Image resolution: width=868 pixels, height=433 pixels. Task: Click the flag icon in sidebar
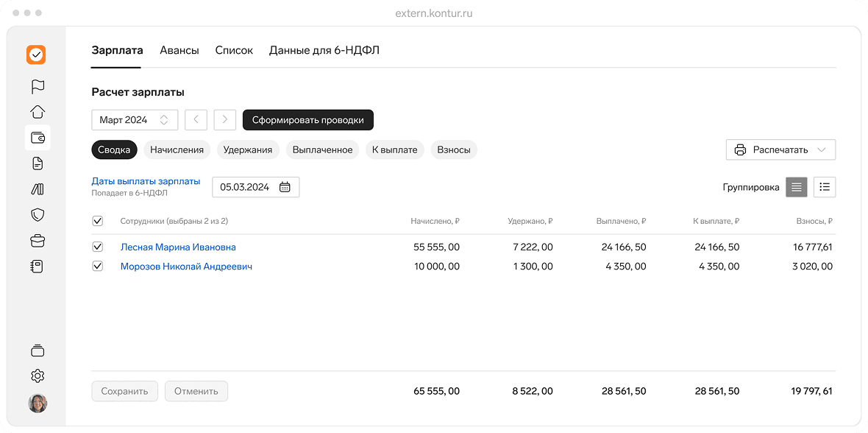tap(38, 87)
